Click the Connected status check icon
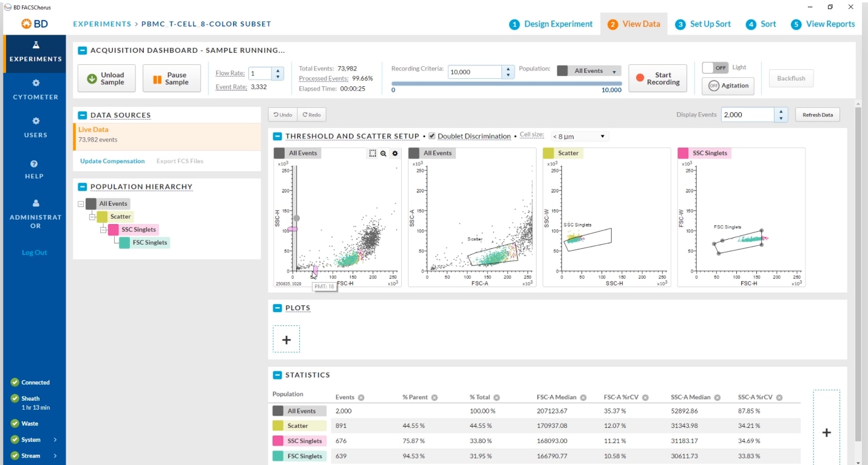Screen dimensions: 868x465 coord(15,382)
